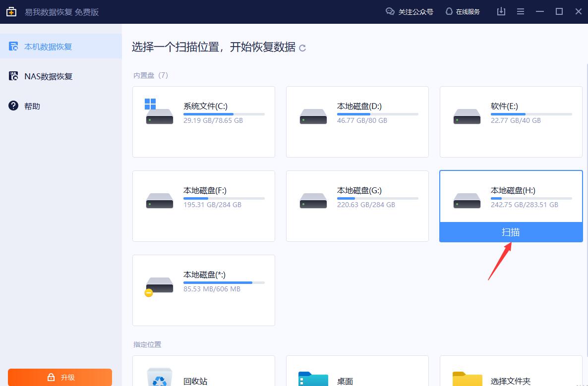
Task: Open the hamburger menu in title bar
Action: point(521,11)
